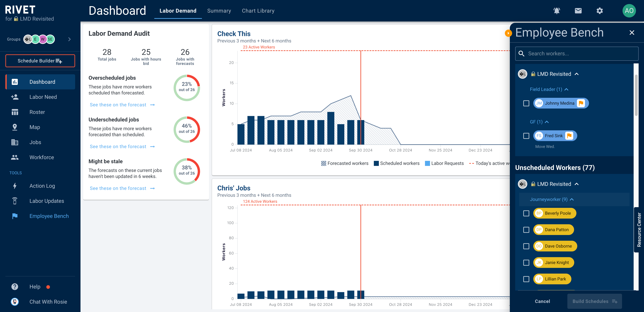Image resolution: width=644 pixels, height=312 pixels.
Task: Click the orange flag on Fred Sink
Action: point(569,136)
